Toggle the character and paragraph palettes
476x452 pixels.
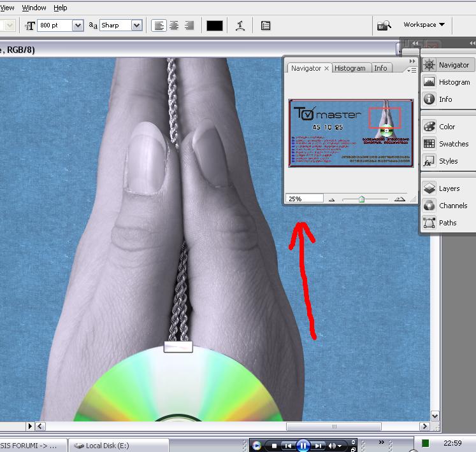(x=266, y=26)
